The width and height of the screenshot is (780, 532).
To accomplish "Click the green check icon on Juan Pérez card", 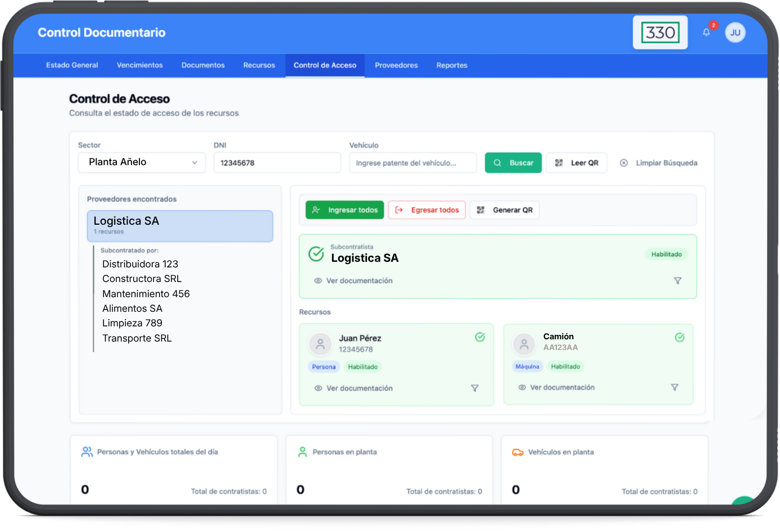I will click(480, 337).
